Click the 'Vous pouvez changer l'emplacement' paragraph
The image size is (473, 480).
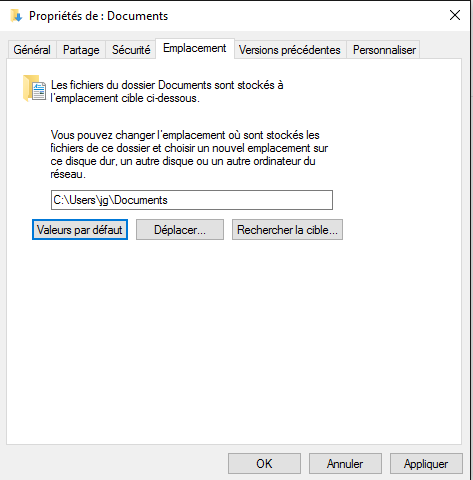(x=189, y=155)
